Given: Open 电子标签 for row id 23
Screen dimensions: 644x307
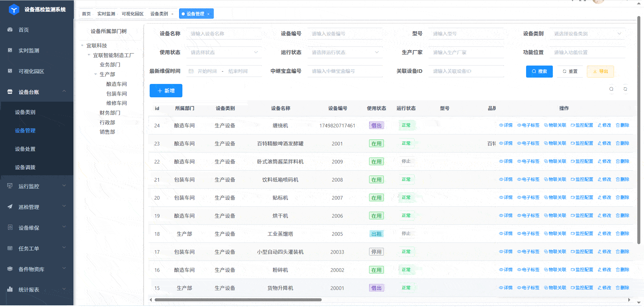Looking at the screenshot, I should [x=528, y=143].
